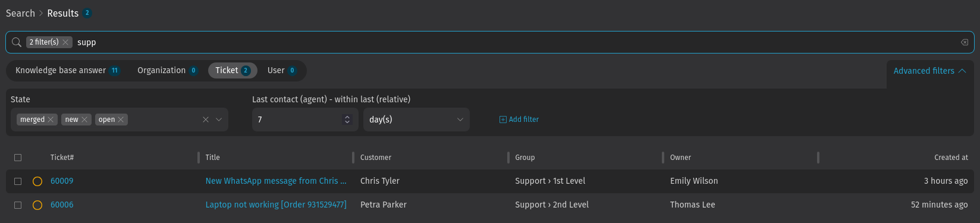This screenshot has height=223, width=980.
Task: Sort by the Group column header
Action: [x=525, y=158]
